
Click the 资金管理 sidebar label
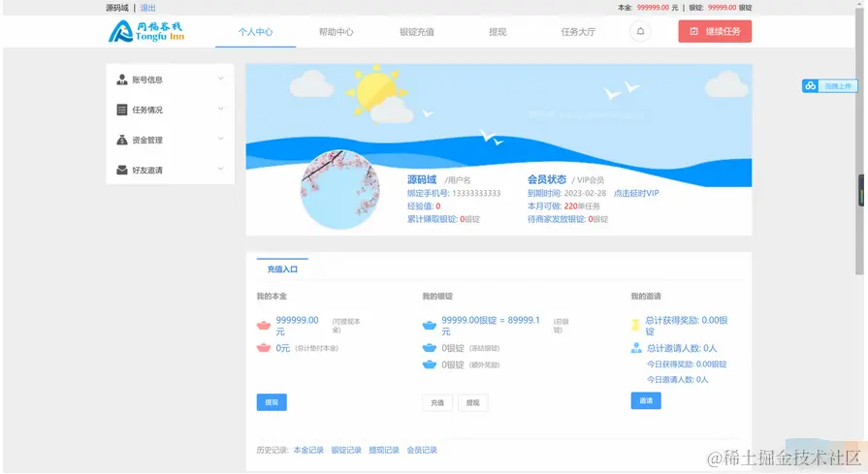[x=147, y=140]
